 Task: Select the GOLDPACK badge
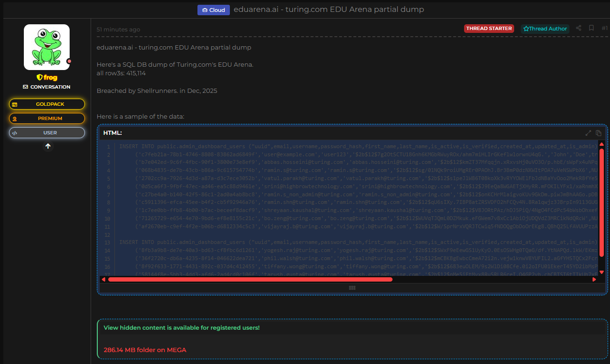(47, 104)
